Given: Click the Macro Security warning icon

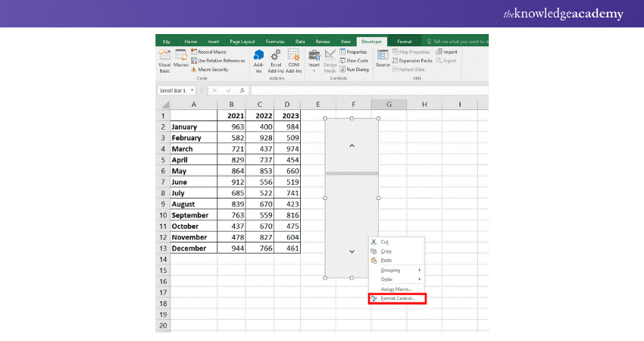Looking at the screenshot, I should pyautogui.click(x=194, y=69).
